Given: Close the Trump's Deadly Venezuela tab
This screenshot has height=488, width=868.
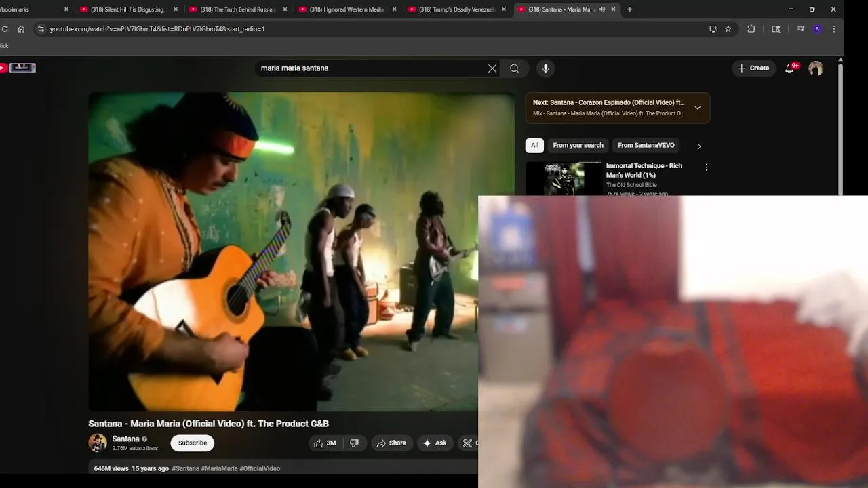Looking at the screenshot, I should click(504, 9).
